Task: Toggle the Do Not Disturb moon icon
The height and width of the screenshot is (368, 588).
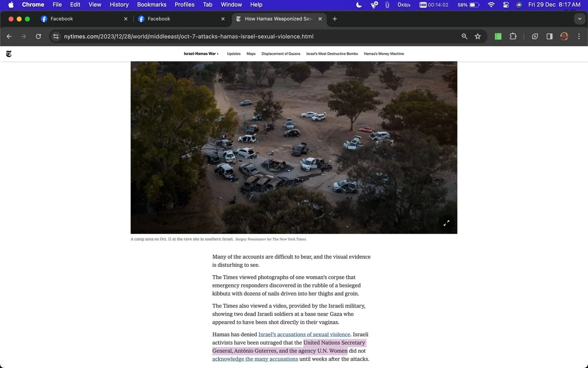Action: (x=359, y=5)
